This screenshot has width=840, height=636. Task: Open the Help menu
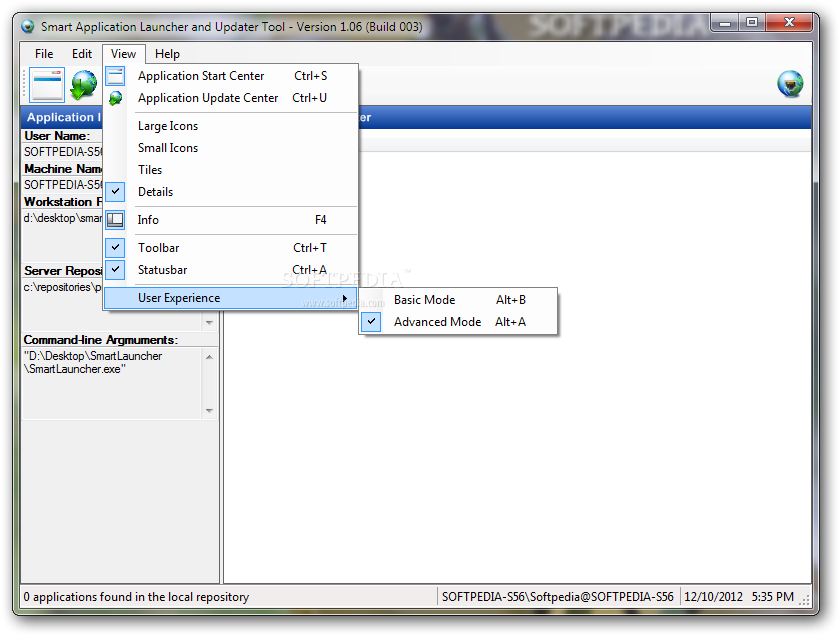click(167, 54)
